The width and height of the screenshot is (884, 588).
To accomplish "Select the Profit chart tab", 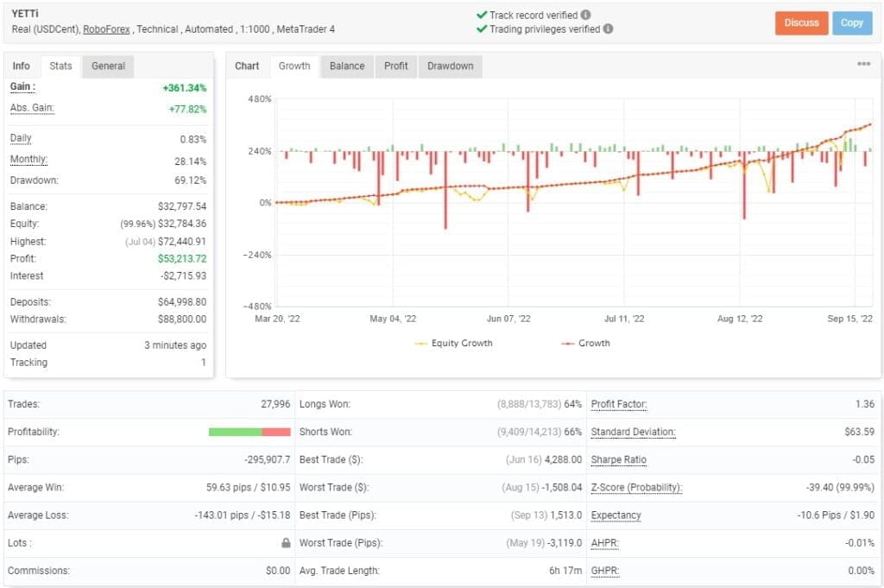I will click(395, 66).
